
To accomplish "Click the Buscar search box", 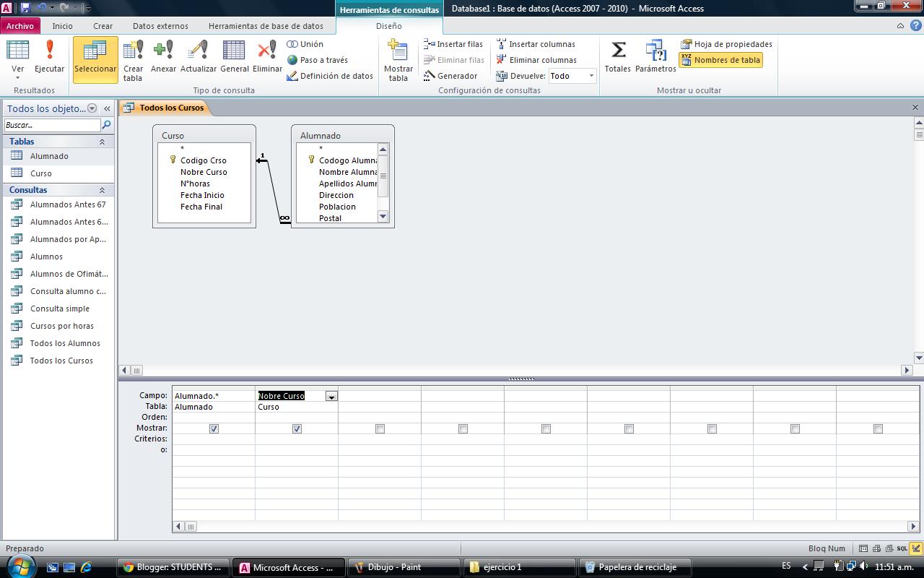I will pyautogui.click(x=51, y=124).
